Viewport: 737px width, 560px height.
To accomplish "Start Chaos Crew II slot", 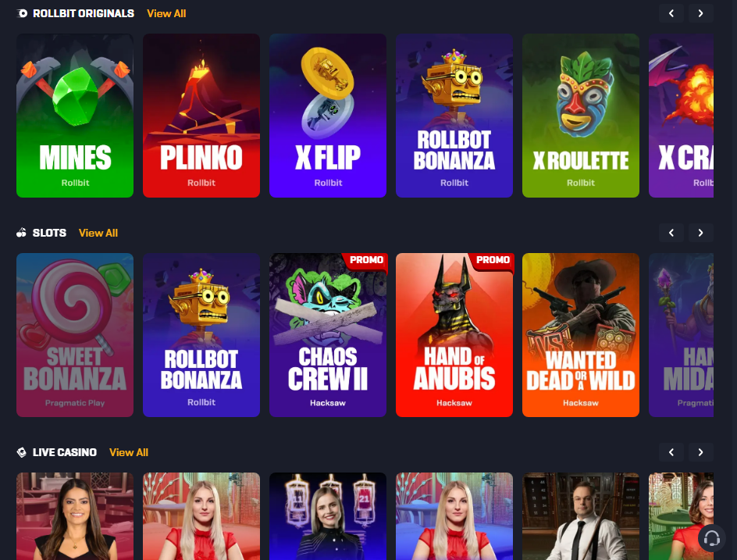I will (328, 335).
